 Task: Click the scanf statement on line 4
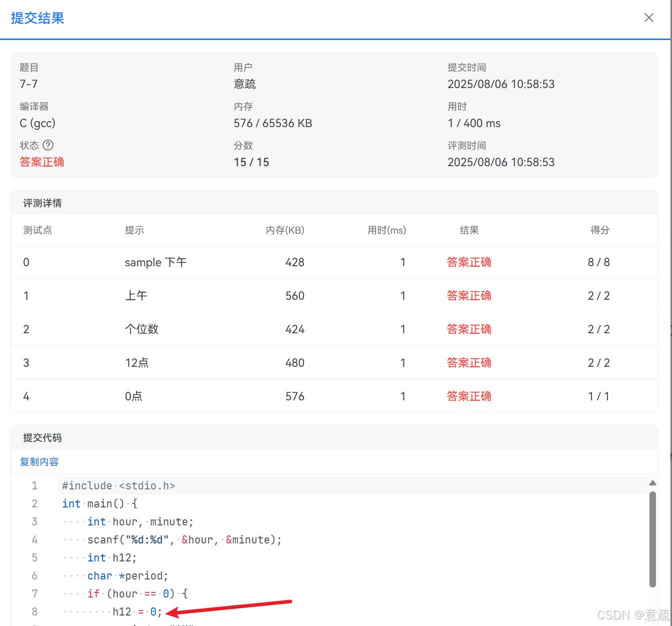(184, 539)
